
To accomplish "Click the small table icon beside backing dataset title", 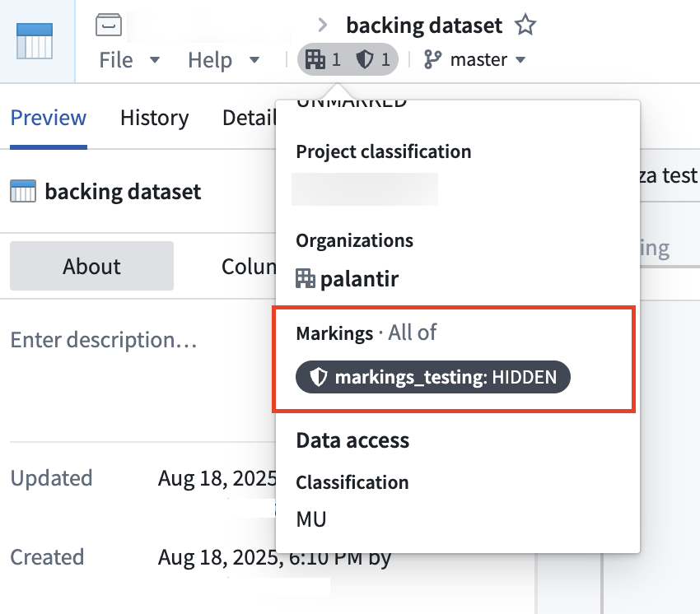I will coord(23,192).
